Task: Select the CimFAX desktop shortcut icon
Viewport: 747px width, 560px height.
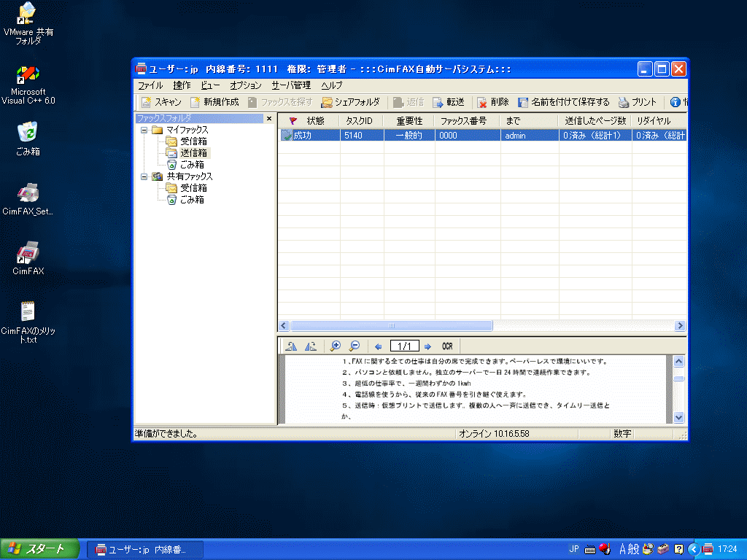Action: coord(28,258)
